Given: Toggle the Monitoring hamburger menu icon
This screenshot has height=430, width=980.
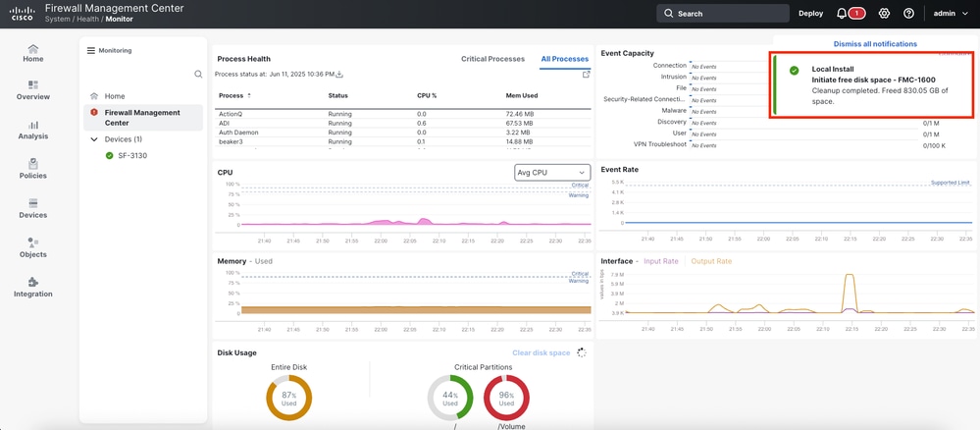Looking at the screenshot, I should point(90,51).
